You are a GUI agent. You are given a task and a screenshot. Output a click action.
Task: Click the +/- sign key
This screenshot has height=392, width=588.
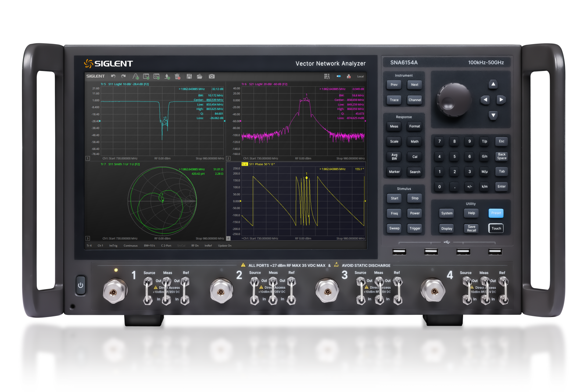[470, 187]
